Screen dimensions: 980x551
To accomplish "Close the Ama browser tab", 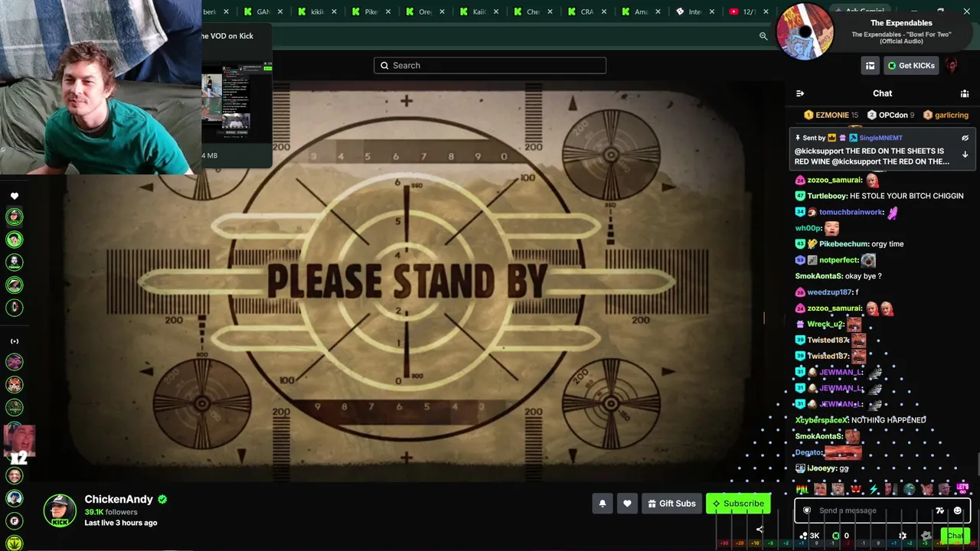I will click(658, 11).
